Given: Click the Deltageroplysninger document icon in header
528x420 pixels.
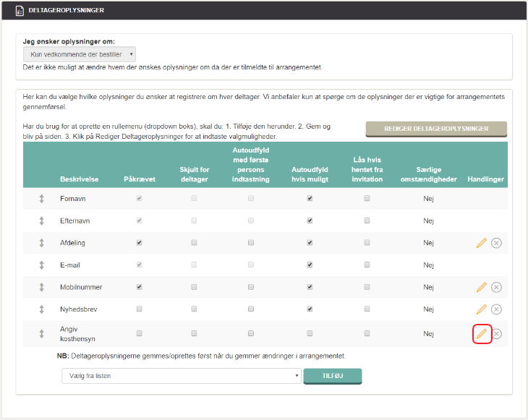Looking at the screenshot, I should coord(20,10).
